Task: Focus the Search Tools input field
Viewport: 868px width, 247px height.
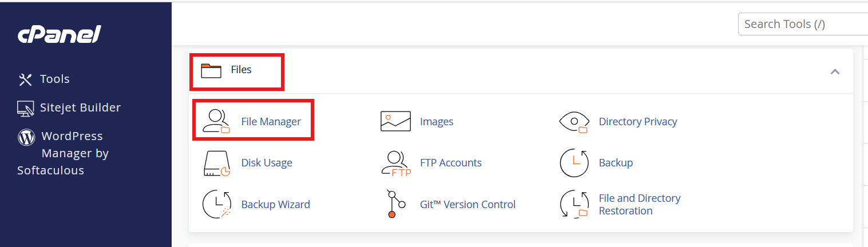Action: point(803,24)
